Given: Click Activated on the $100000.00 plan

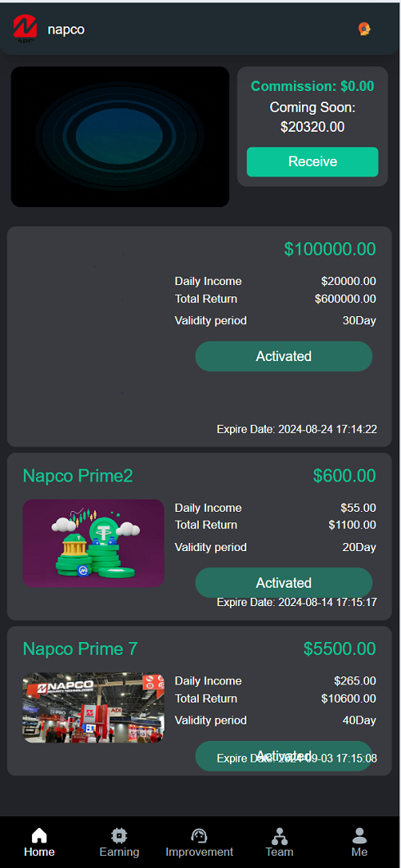Looking at the screenshot, I should (284, 356).
